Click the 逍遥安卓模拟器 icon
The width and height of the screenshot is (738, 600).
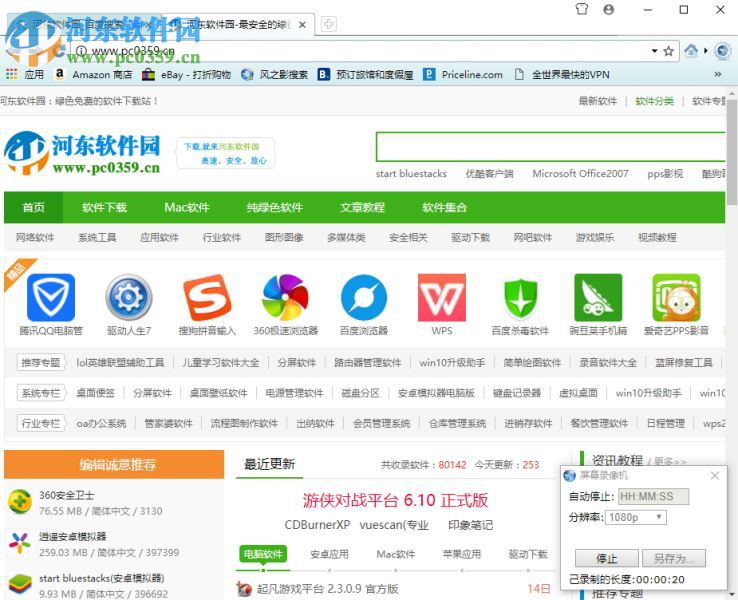(x=20, y=544)
